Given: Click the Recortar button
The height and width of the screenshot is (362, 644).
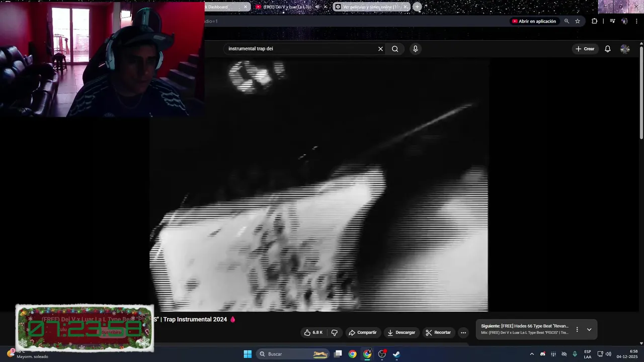Looking at the screenshot, I should coord(438,332).
